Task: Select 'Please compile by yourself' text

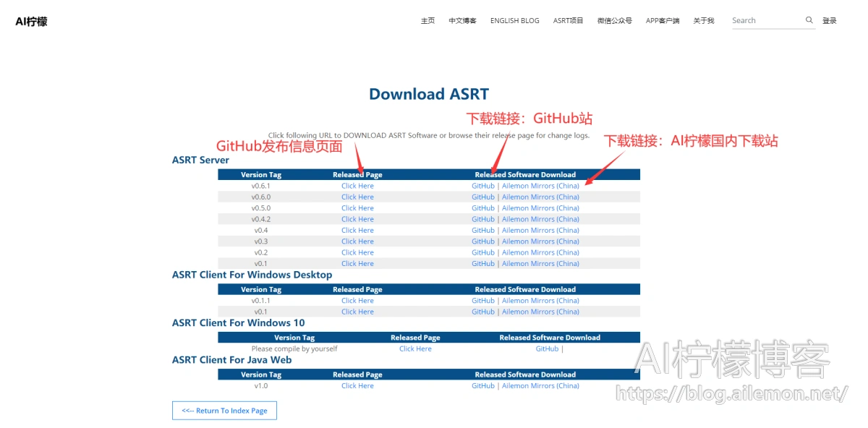Action: (294, 348)
